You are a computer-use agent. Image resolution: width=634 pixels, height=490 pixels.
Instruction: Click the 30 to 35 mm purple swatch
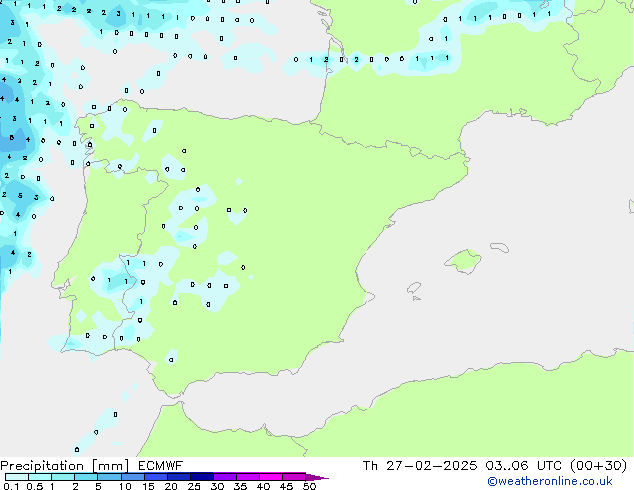(x=224, y=477)
